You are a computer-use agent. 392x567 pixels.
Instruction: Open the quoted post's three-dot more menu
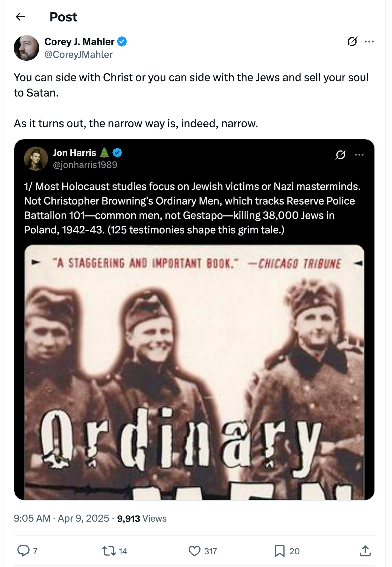pos(359,155)
